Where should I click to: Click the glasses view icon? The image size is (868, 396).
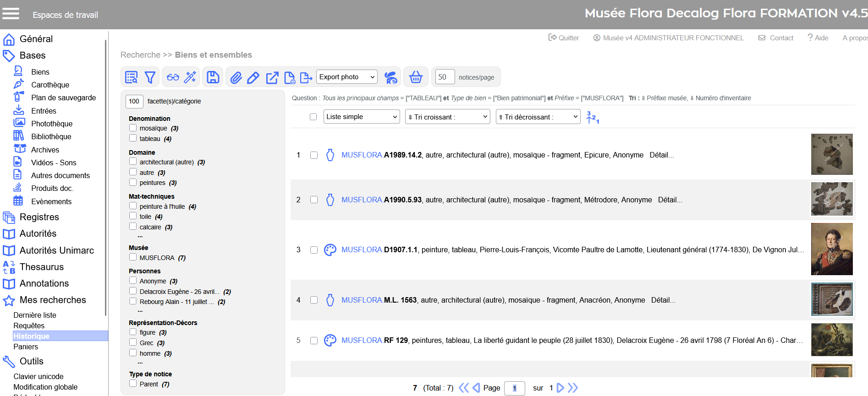[173, 77]
